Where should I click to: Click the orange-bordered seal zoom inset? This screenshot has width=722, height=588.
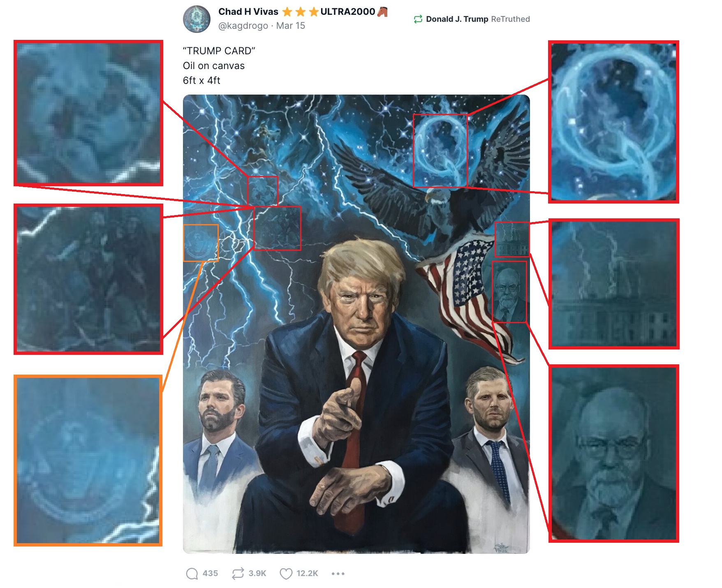pyautogui.click(x=88, y=461)
